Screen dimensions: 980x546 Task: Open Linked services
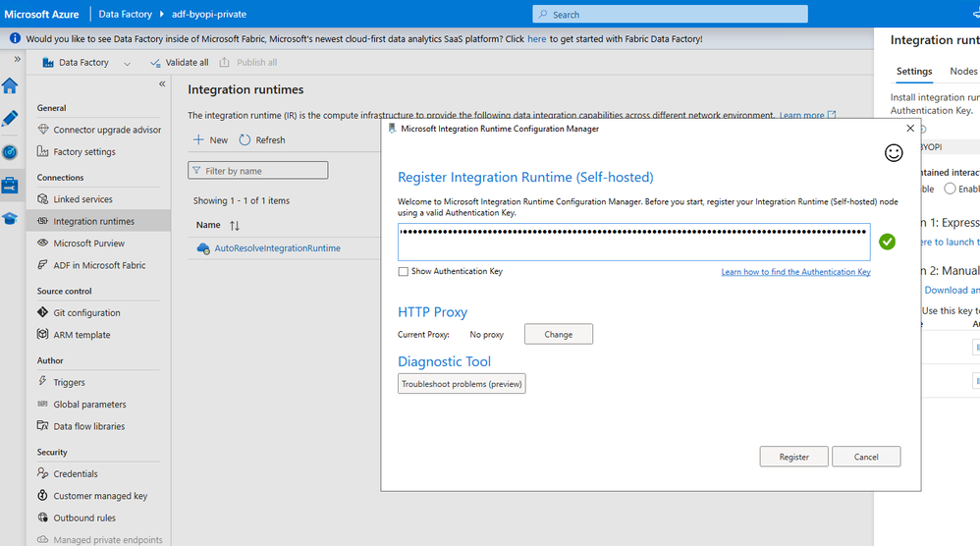click(x=75, y=199)
